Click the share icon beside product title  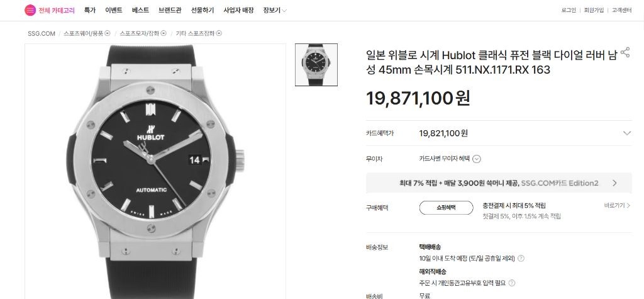(625, 52)
